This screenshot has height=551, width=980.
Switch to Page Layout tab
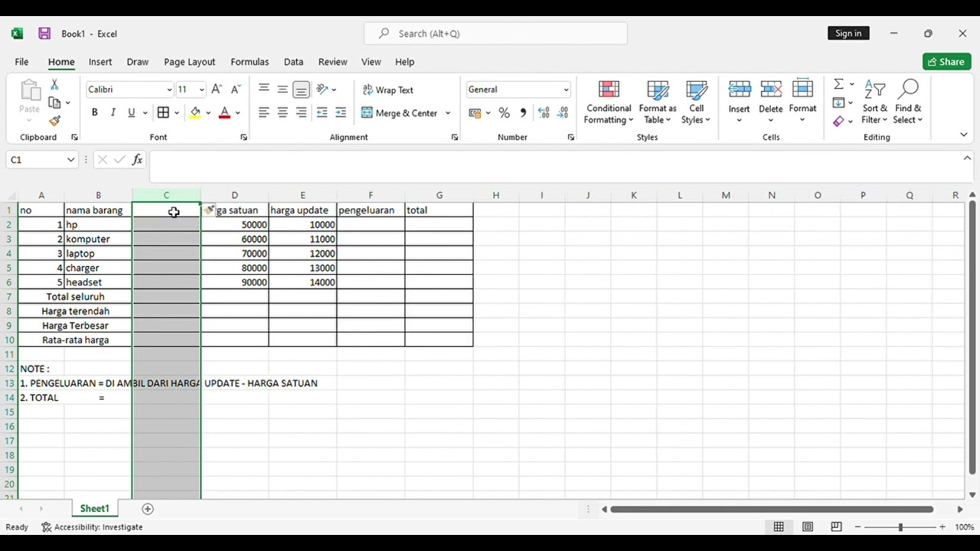pyautogui.click(x=189, y=62)
